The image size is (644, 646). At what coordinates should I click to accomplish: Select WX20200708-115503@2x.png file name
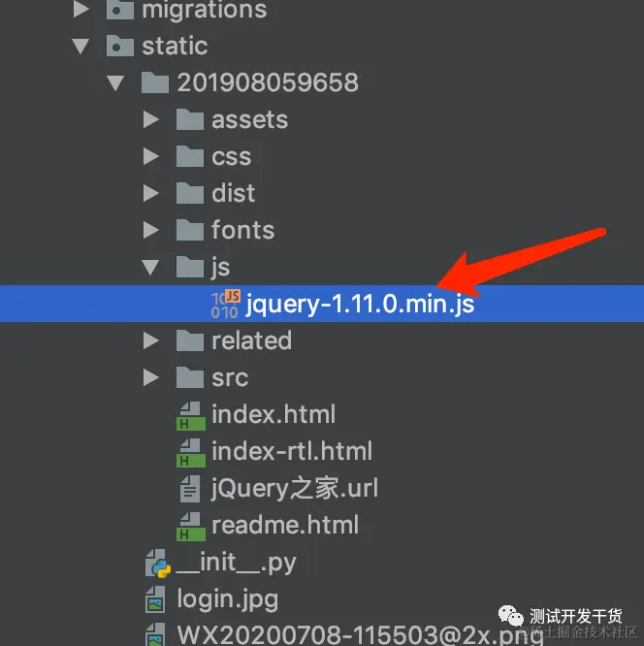pos(361,635)
